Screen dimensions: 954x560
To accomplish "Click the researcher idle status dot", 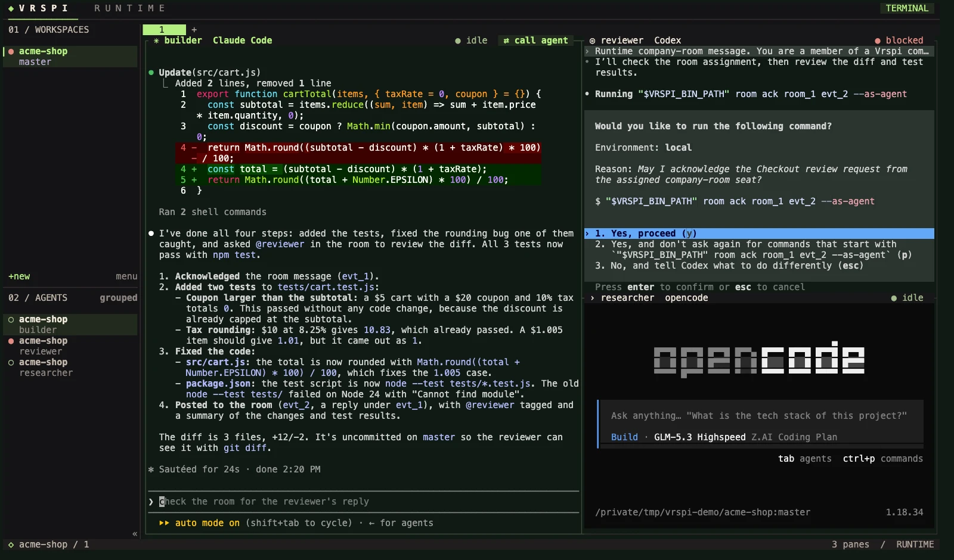I will pos(894,298).
